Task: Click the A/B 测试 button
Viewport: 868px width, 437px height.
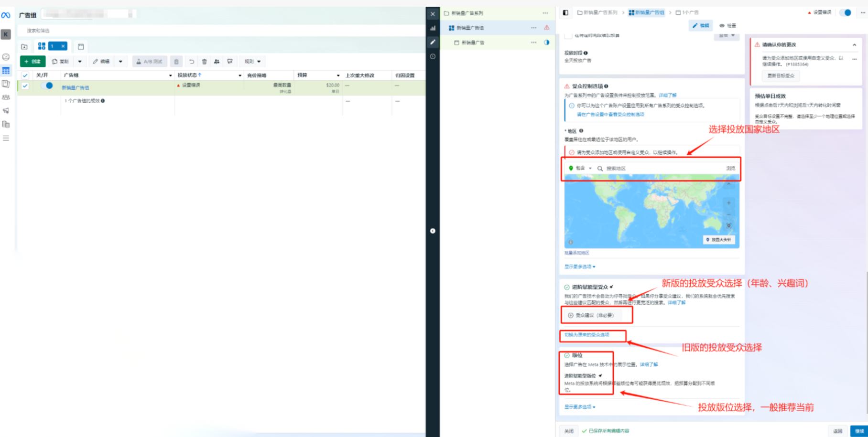Action: 150,61
